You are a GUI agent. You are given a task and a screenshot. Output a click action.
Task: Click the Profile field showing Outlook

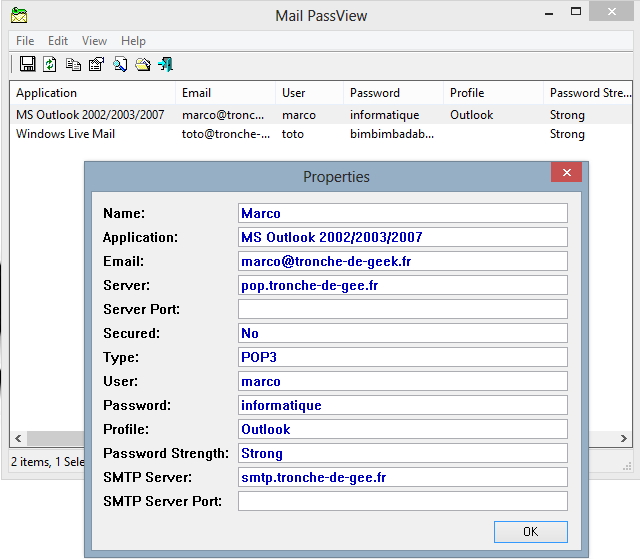[403, 429]
